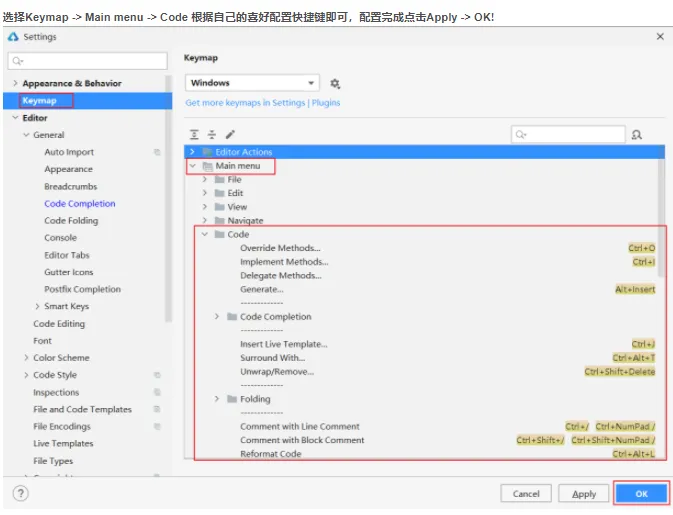
Task: Click the Code Completion folder icon in keymap tree
Action: tap(232, 317)
